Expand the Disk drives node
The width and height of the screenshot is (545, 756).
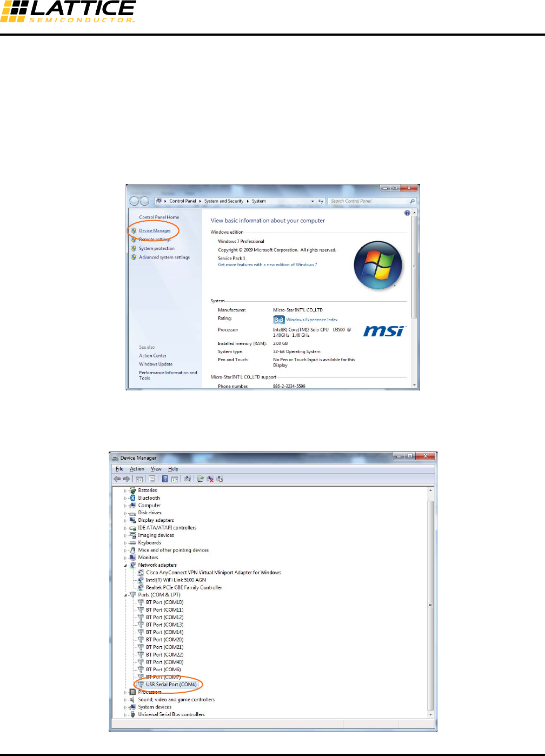[x=125, y=513]
